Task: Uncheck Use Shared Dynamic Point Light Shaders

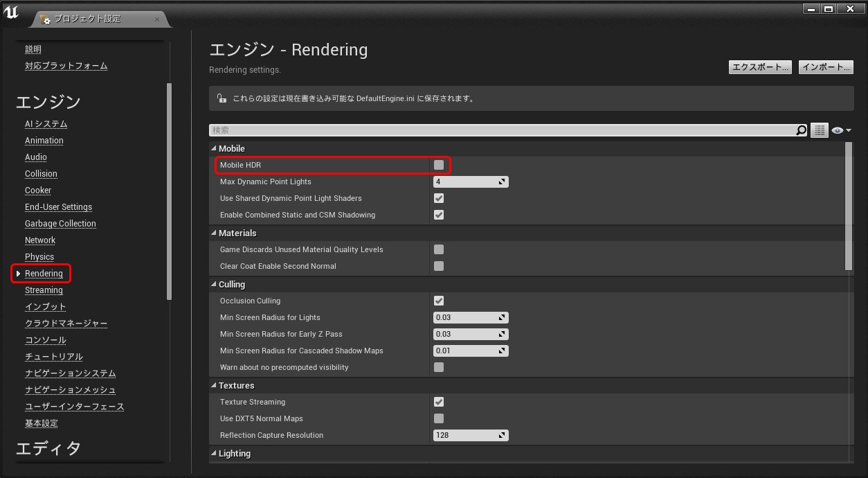Action: point(439,198)
